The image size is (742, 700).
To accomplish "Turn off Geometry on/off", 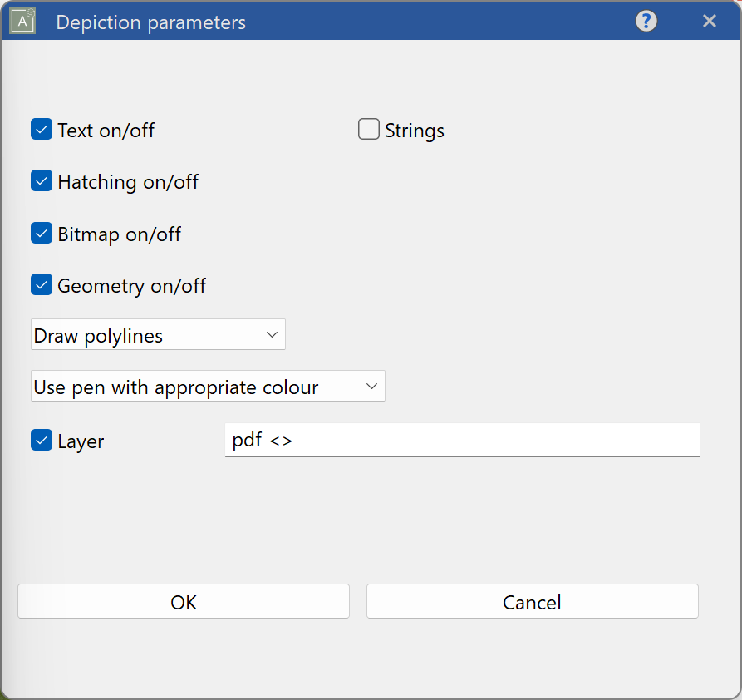I will [x=41, y=284].
